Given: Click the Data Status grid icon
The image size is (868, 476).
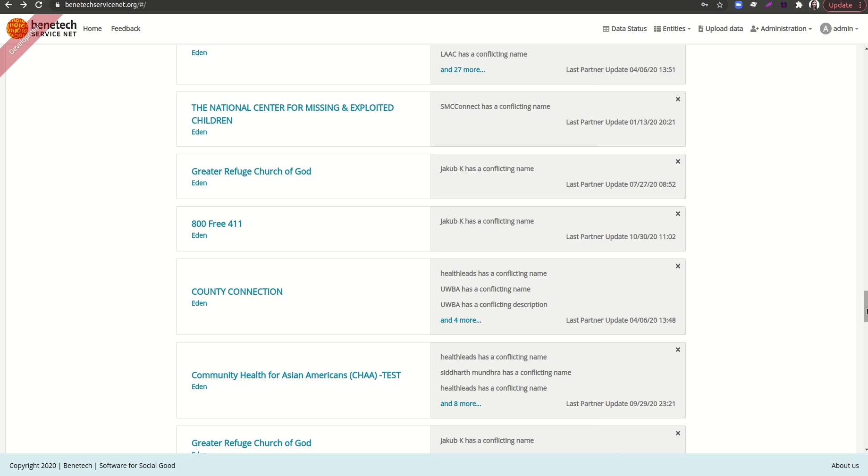Looking at the screenshot, I should pyautogui.click(x=606, y=29).
